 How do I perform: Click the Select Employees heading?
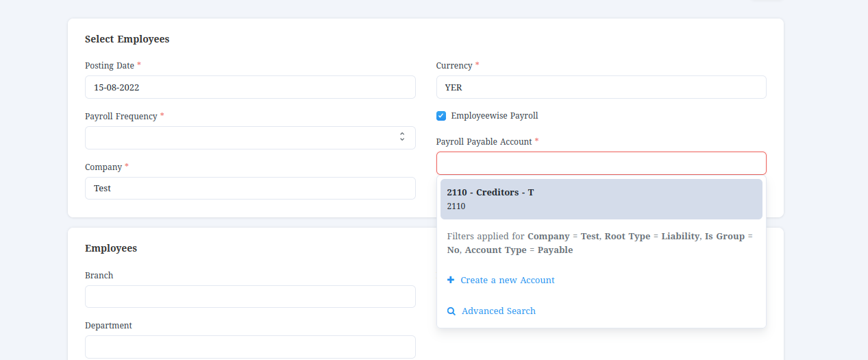127,39
